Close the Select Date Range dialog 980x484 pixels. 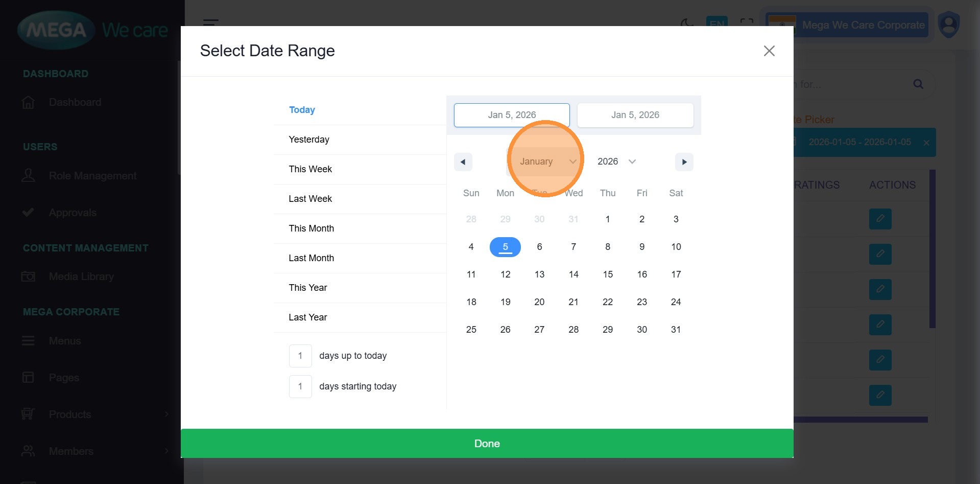[769, 51]
